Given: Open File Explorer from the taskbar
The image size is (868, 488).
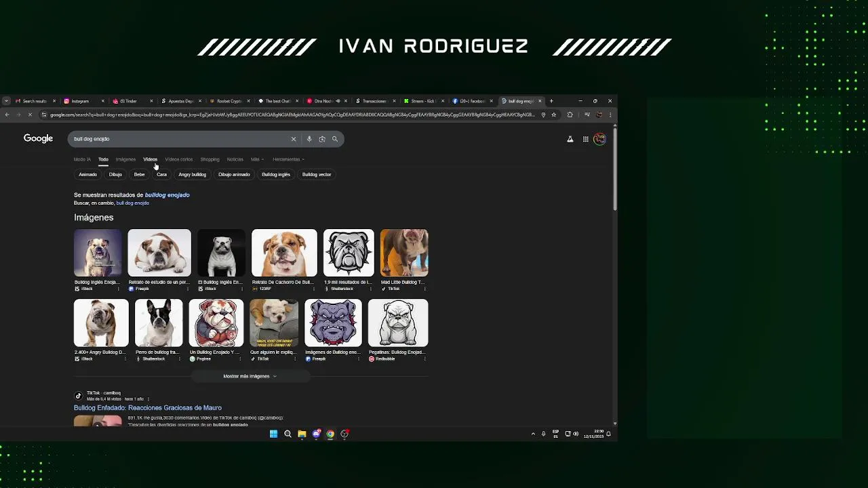Looking at the screenshot, I should [x=302, y=434].
